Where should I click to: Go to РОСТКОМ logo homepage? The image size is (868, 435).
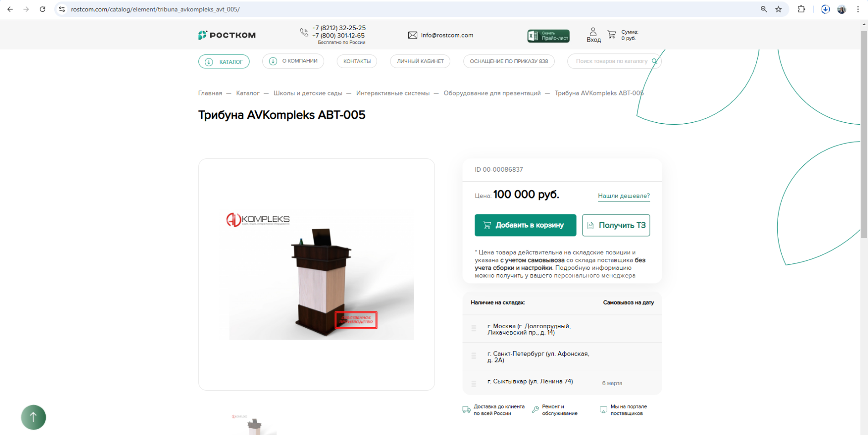(227, 35)
